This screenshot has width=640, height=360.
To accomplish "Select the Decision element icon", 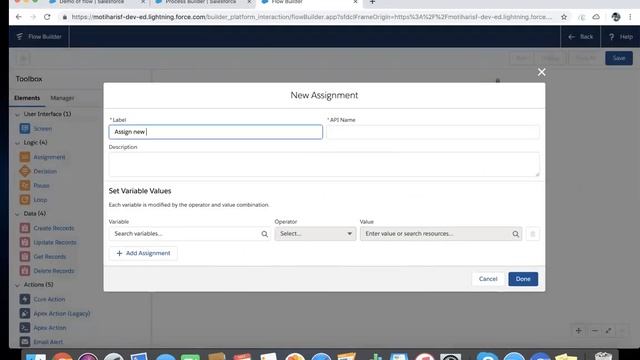I will 25,171.
